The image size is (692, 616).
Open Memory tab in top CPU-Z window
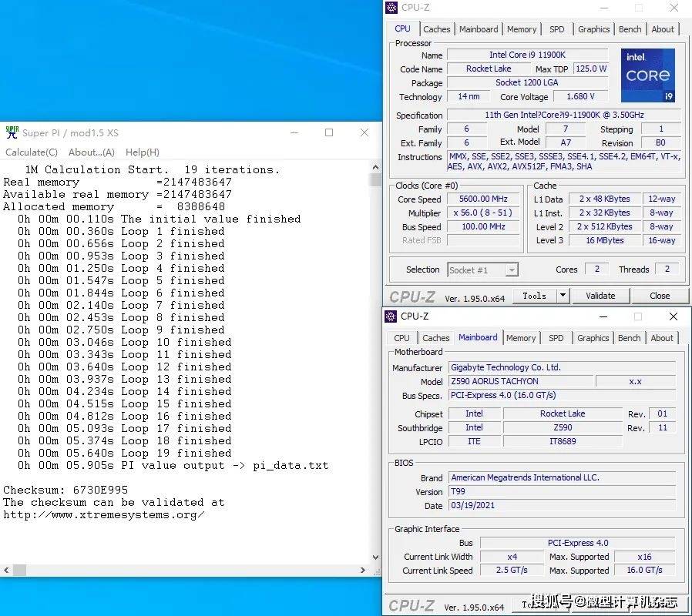tap(522, 29)
